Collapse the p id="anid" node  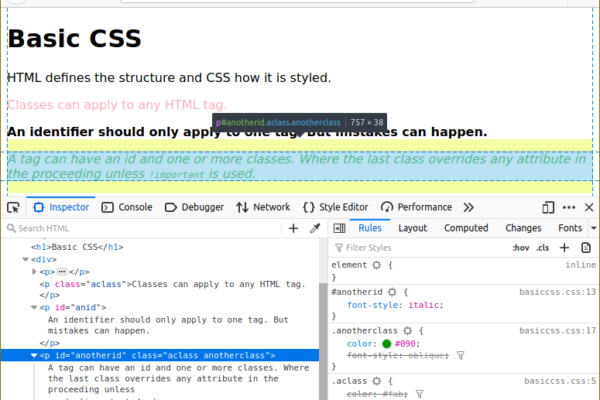coord(34,307)
